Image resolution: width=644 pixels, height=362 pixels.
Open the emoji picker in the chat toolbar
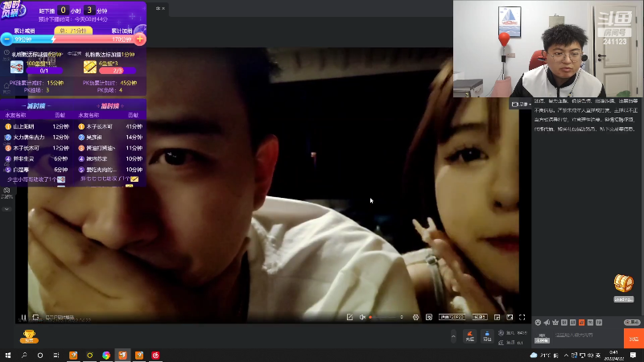point(538,323)
